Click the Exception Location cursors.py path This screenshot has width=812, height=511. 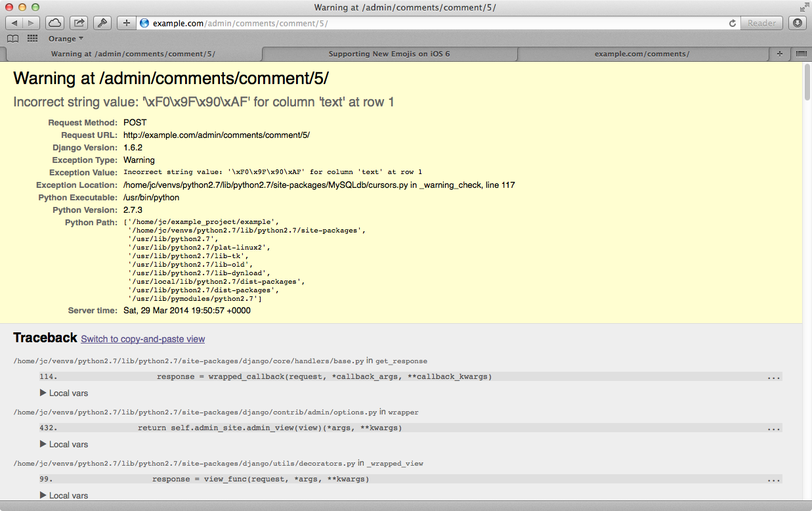point(319,185)
